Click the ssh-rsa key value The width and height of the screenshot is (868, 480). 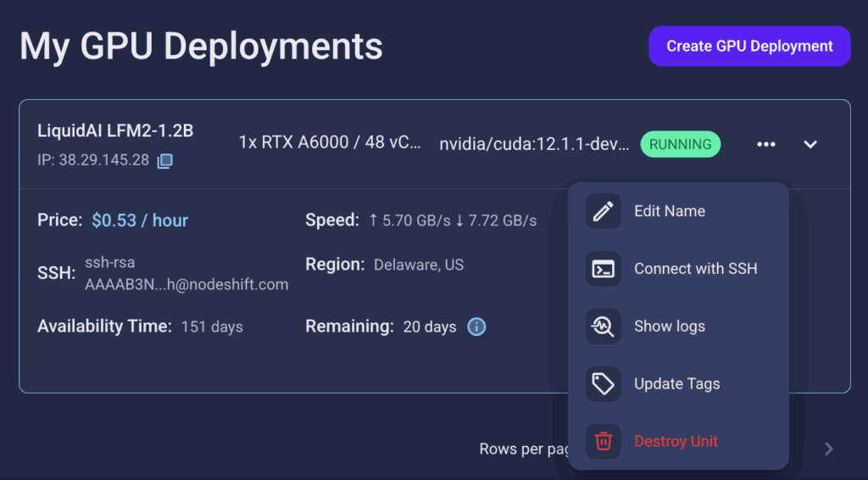point(186,273)
